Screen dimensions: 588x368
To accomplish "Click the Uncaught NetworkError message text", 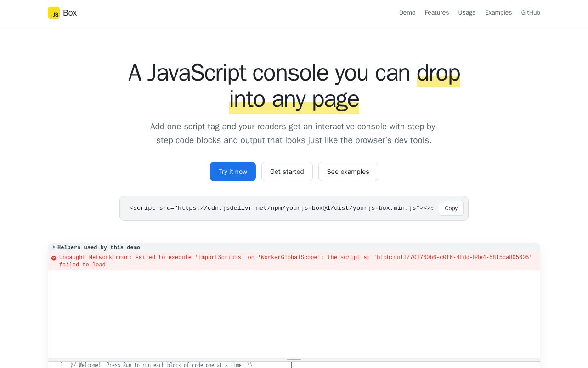I will click(x=296, y=261).
